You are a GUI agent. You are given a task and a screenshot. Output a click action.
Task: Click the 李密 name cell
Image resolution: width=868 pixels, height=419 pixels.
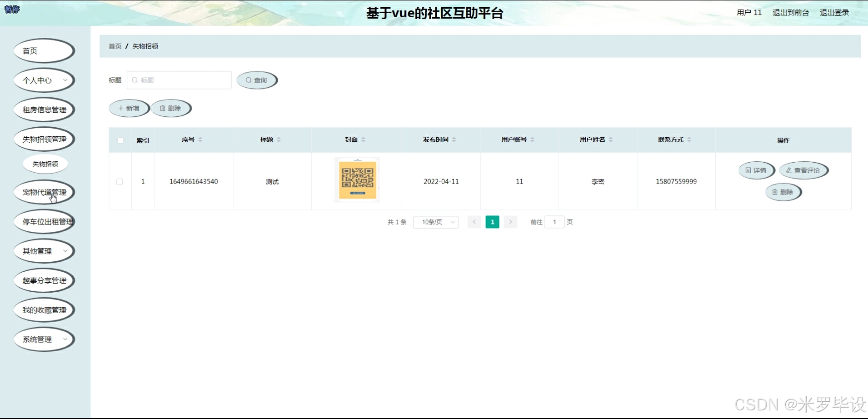(598, 182)
